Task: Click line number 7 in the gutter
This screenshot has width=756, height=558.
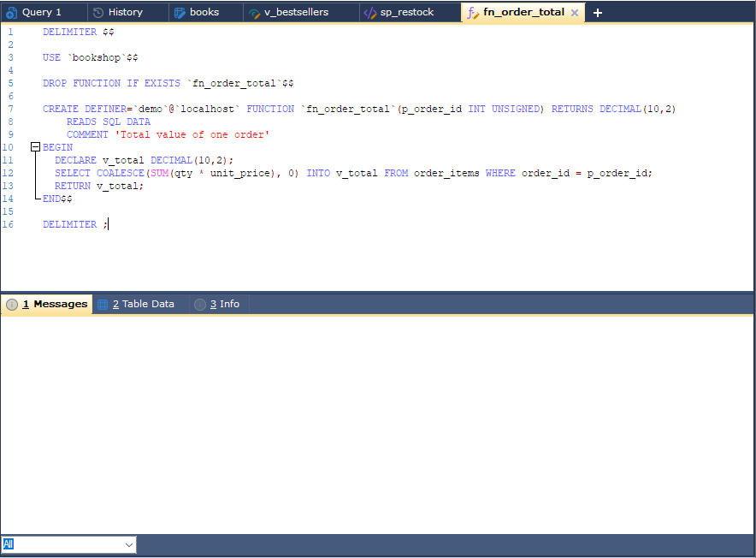Action: 10,109
